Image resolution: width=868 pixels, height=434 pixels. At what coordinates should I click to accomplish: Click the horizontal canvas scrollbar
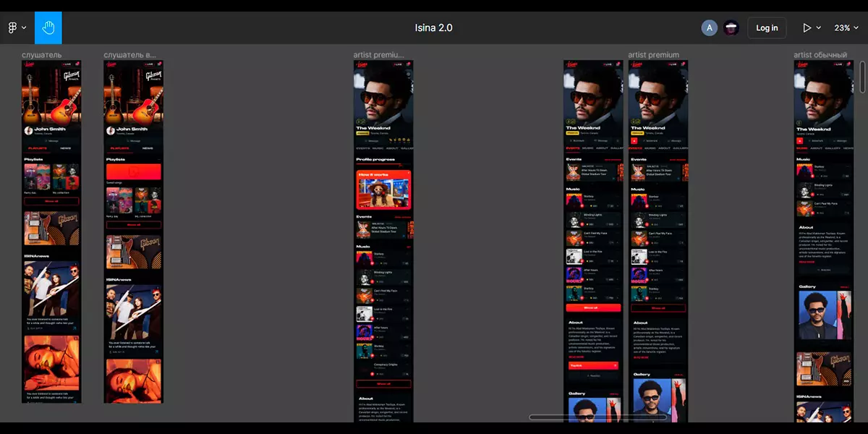point(598,417)
